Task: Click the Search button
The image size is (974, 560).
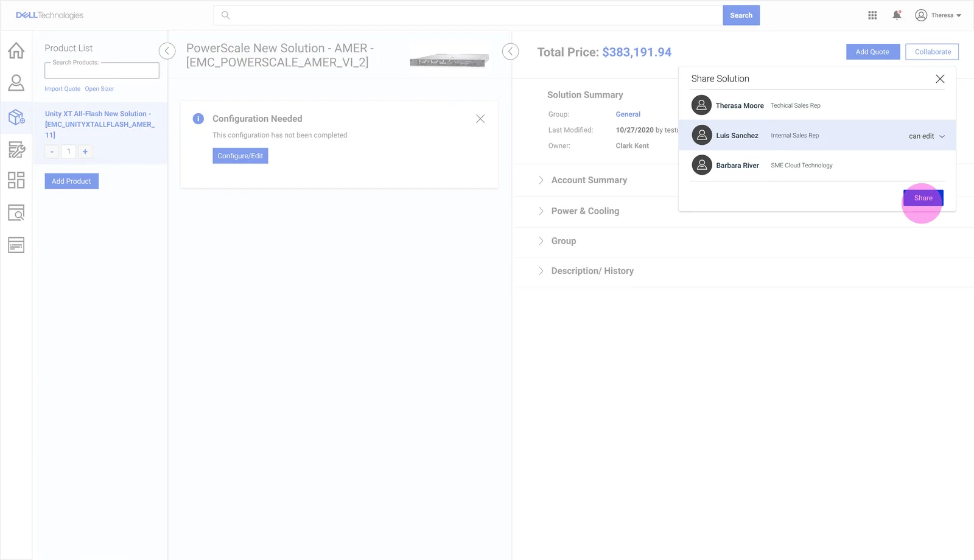Action: coord(741,15)
